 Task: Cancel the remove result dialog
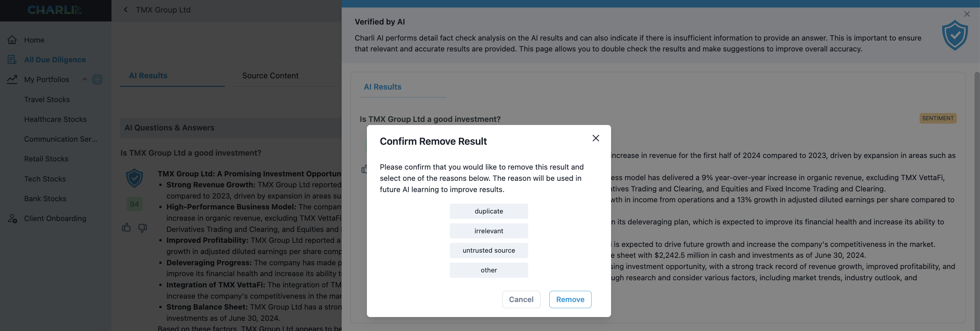coord(521,299)
